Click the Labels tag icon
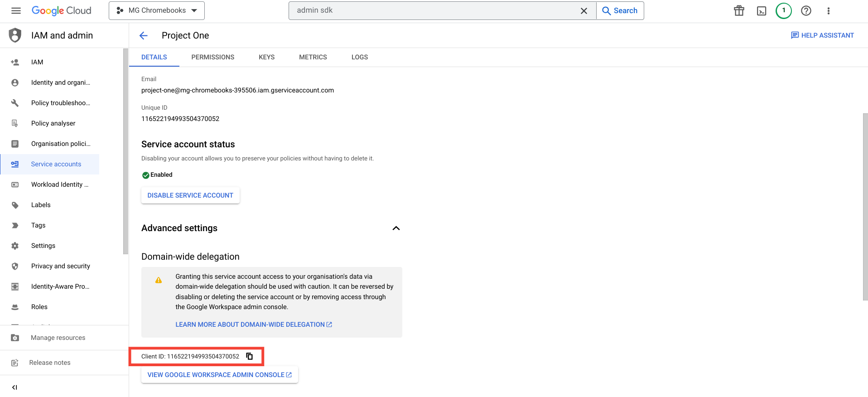This screenshot has height=397, width=868. coord(15,205)
